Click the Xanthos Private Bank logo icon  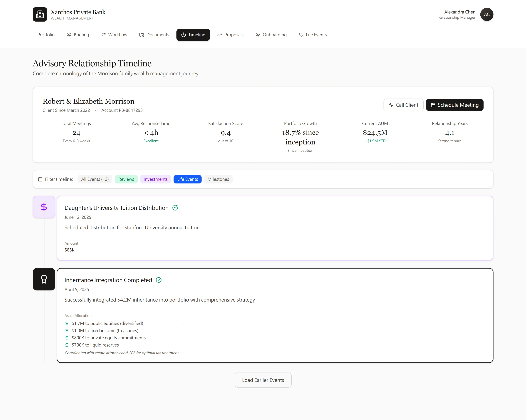(x=40, y=14)
